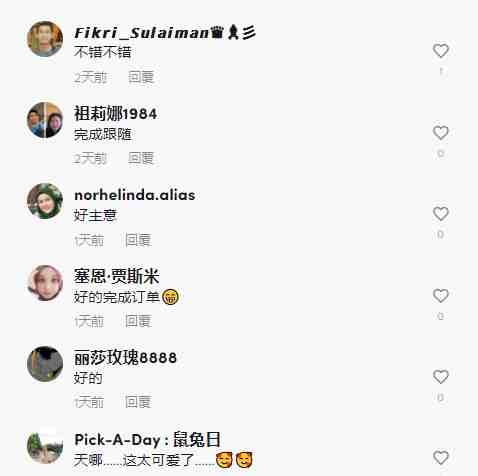The width and height of the screenshot is (478, 476).
Task: Like the Pick-A-Day comment heart icon
Action: coord(441,458)
